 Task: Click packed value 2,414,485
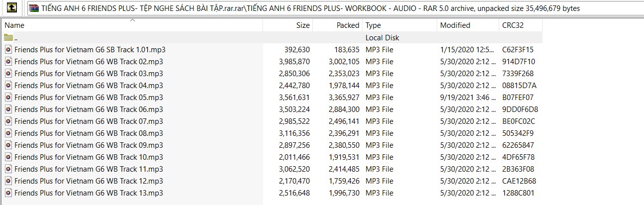point(344,169)
